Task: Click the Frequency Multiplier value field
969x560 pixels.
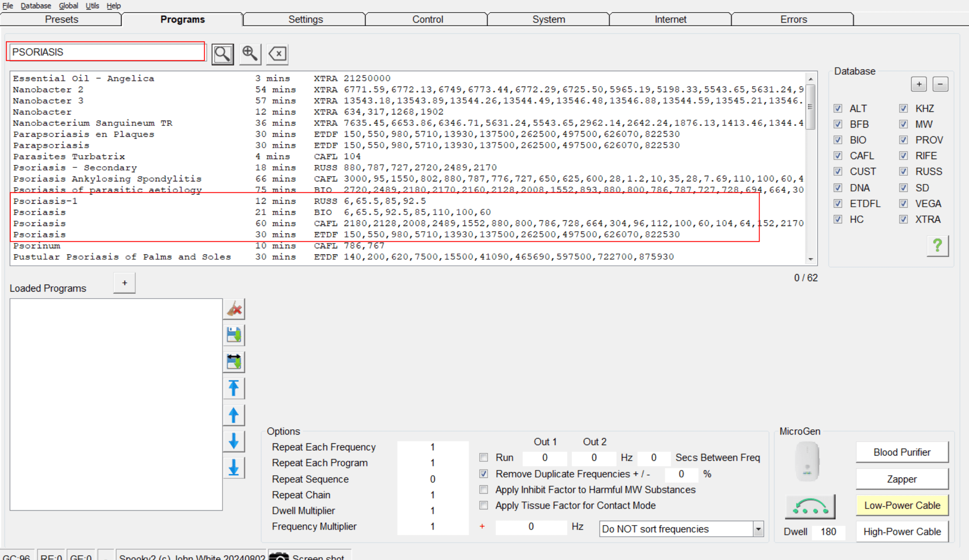Action: click(432, 526)
